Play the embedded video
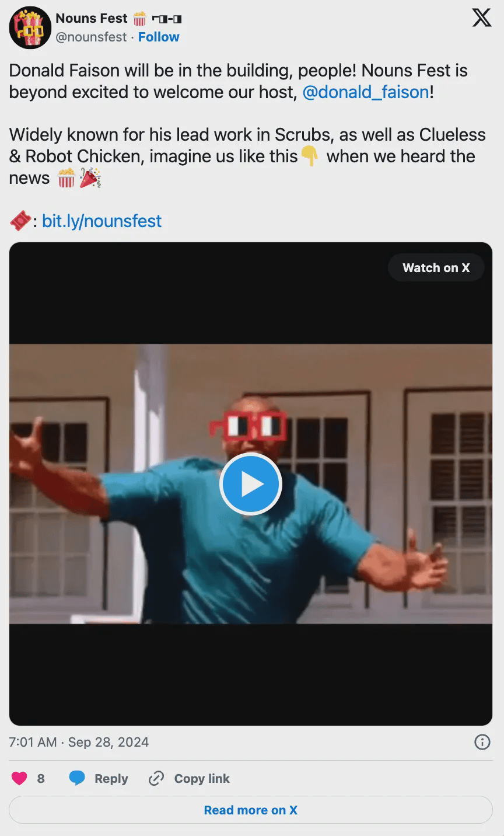 251,484
